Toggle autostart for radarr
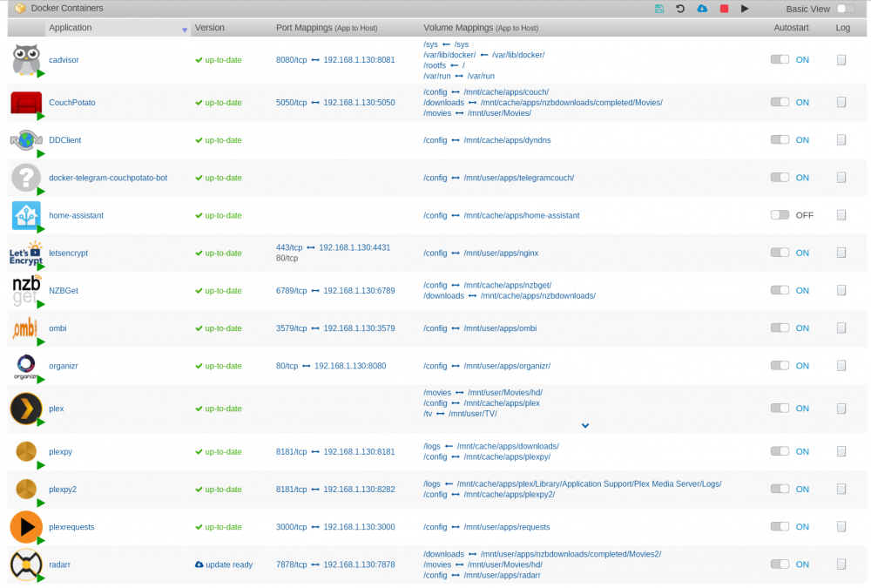This screenshot has height=588, width=871. pyautogui.click(x=780, y=564)
